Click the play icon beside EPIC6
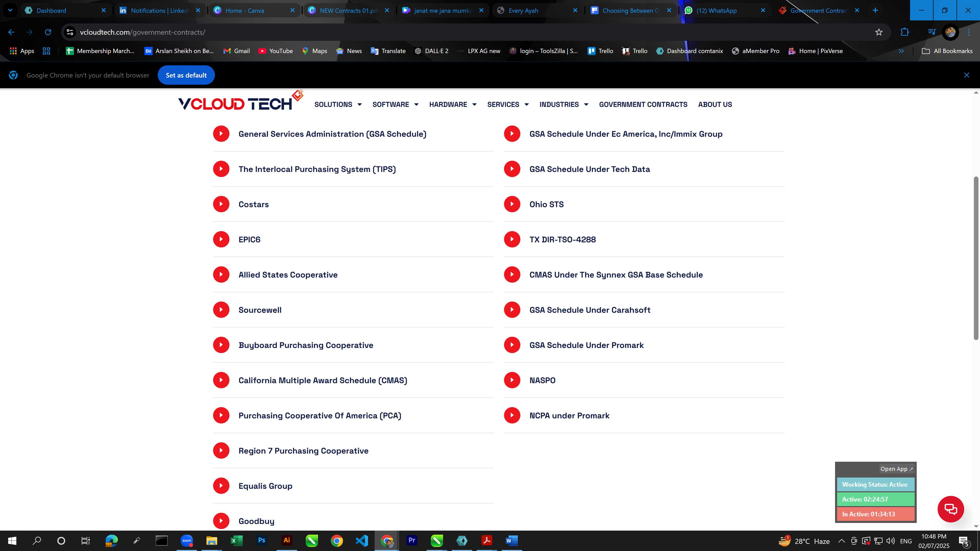Viewport: 980px width, 551px height. [221, 239]
